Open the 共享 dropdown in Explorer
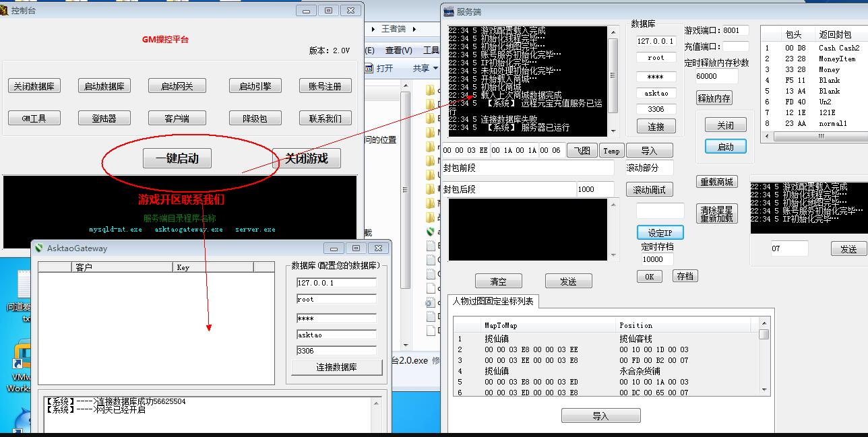The height and width of the screenshot is (437, 868). pos(425,68)
